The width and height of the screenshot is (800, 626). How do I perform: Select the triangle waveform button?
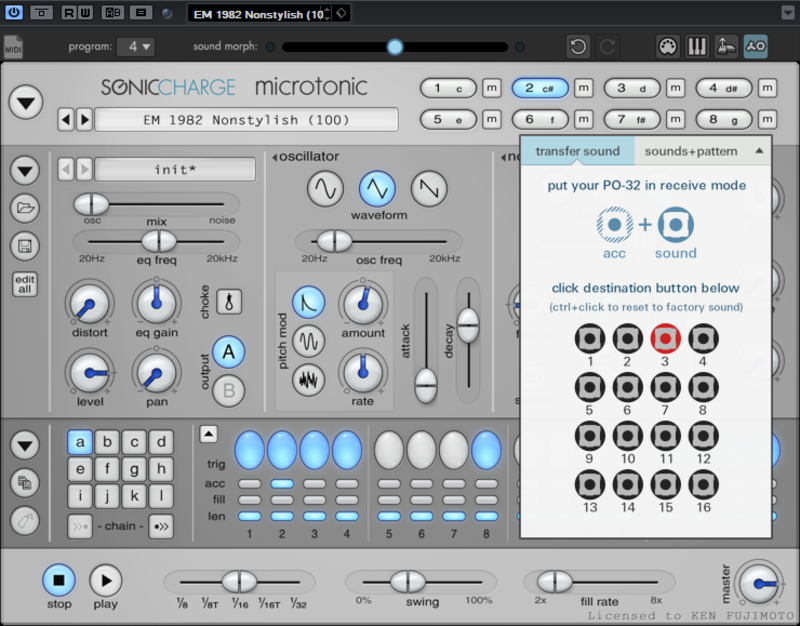click(x=377, y=189)
